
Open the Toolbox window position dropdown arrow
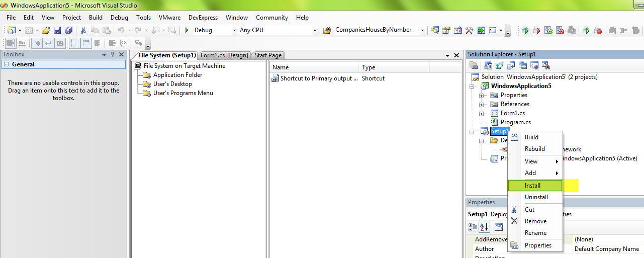pos(104,54)
